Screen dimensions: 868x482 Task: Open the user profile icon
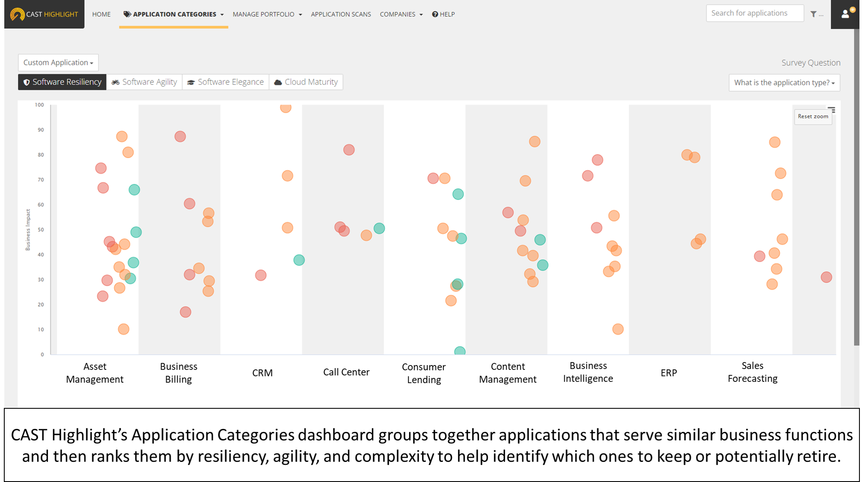click(845, 14)
